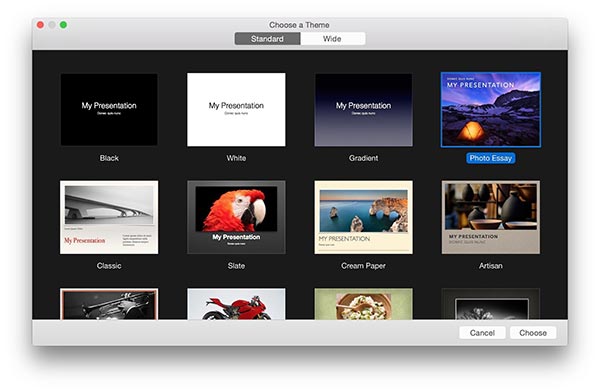The image size is (600, 392).
Task: Select the Classic theme with bridge photo
Action: pyautogui.click(x=109, y=217)
